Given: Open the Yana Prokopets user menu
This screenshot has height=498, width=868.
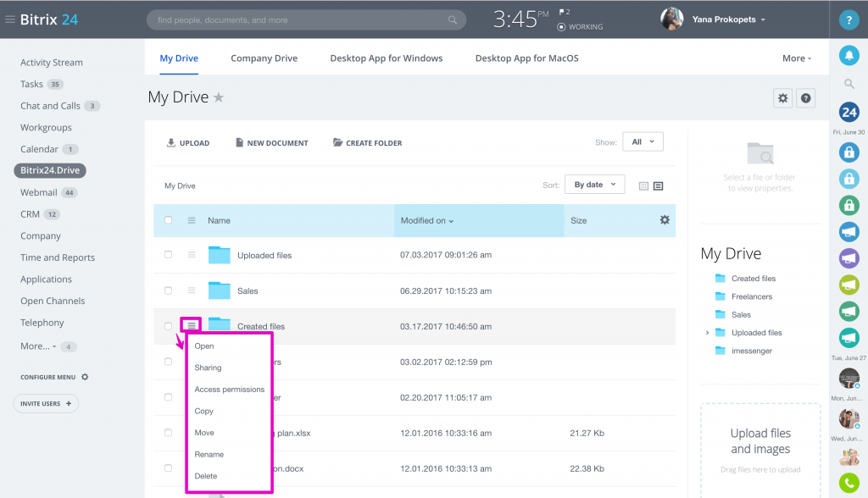Looking at the screenshot, I should click(728, 19).
